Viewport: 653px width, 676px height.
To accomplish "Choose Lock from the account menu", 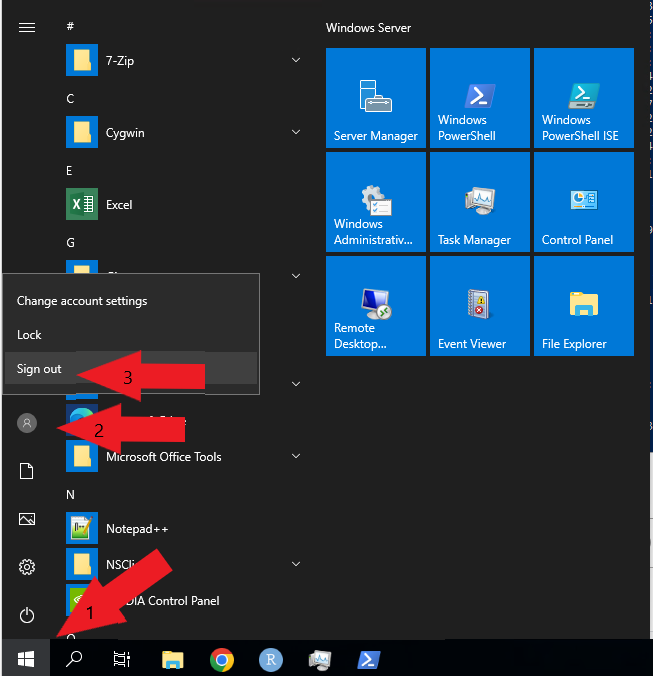I will [x=131, y=335].
